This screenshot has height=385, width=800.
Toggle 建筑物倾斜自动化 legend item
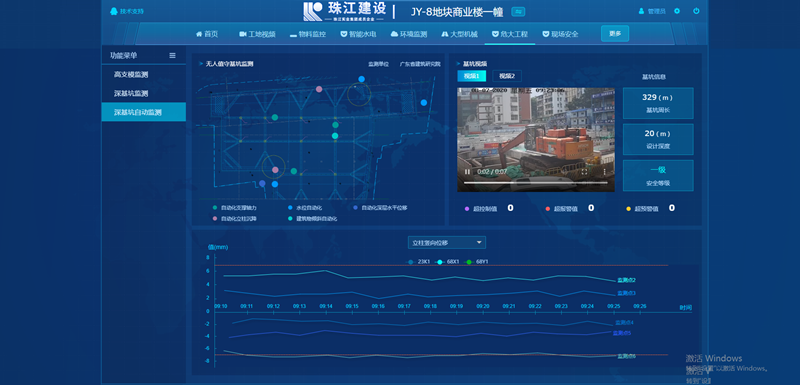click(x=312, y=219)
